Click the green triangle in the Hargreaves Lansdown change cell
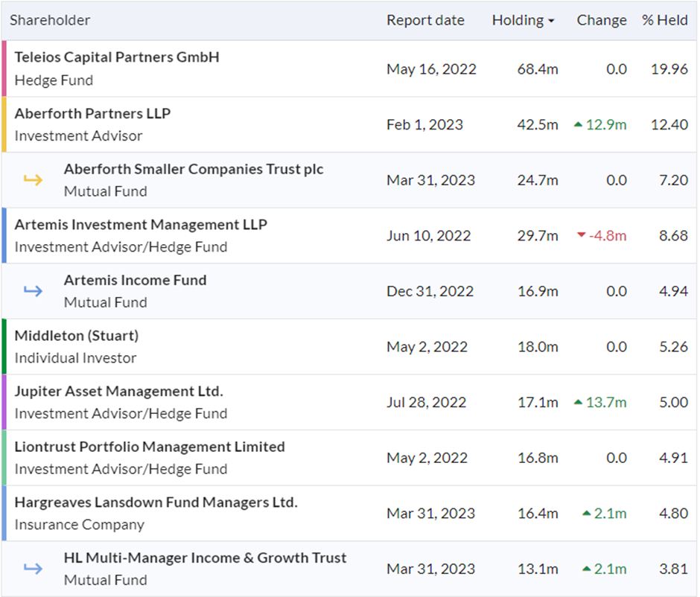 pos(587,513)
